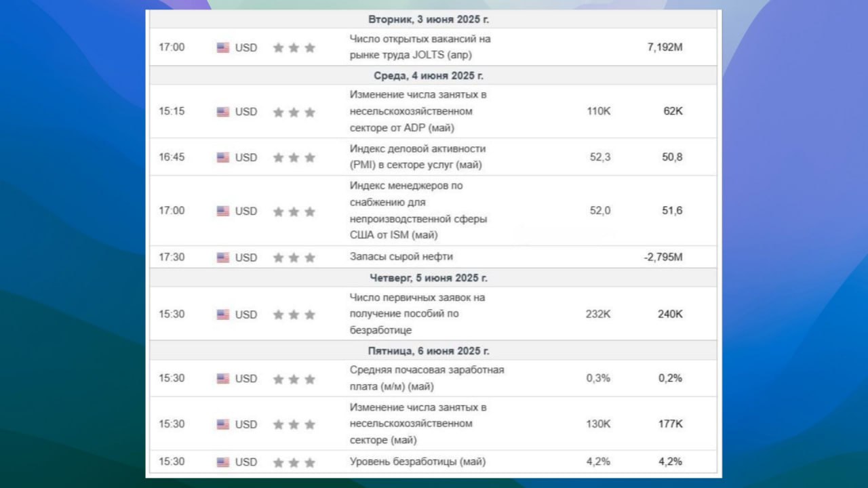
Task: Click forecast value 52,0
Action: coord(600,210)
